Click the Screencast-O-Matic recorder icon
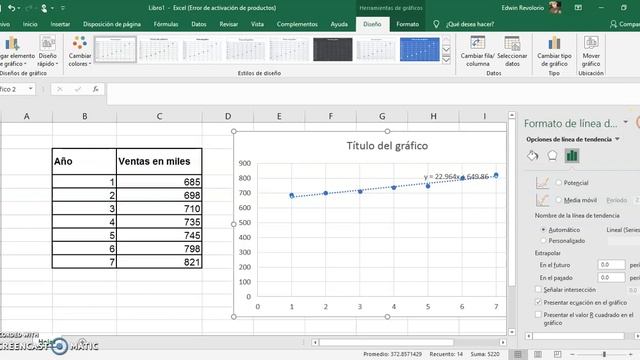 click(60, 347)
